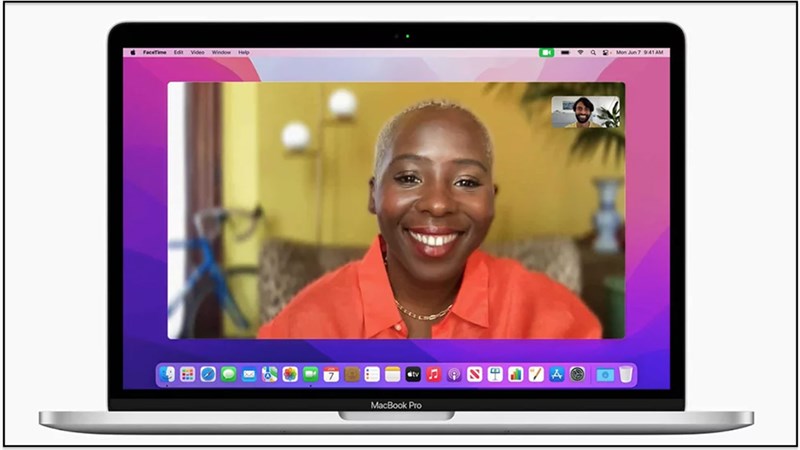This screenshot has width=800, height=450.
Task: Click the Mon Jun 7 9:41 AM clock
Action: [x=640, y=52]
